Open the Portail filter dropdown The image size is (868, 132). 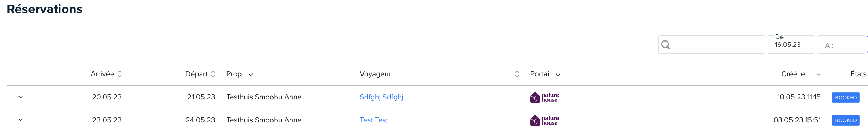coord(558,75)
